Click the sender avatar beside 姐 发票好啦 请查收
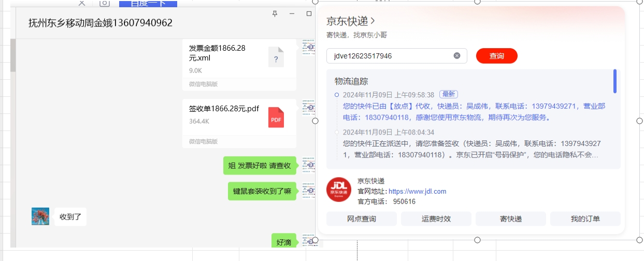The height and width of the screenshot is (261, 644). pos(309,165)
